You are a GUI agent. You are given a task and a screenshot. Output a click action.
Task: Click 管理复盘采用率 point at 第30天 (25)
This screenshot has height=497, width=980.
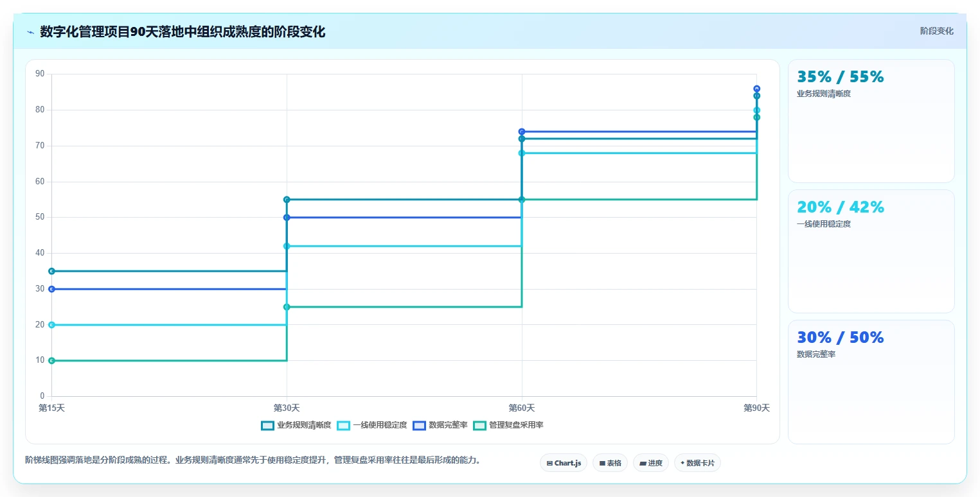pyautogui.click(x=287, y=307)
